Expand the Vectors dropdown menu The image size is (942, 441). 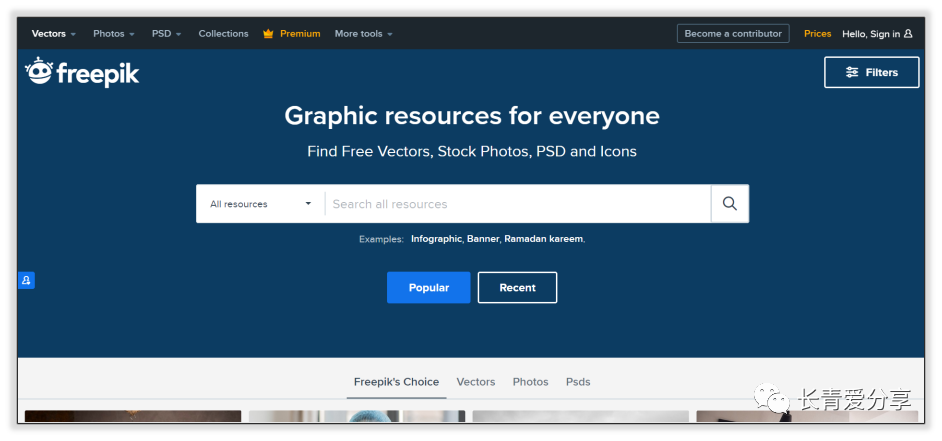tap(54, 34)
